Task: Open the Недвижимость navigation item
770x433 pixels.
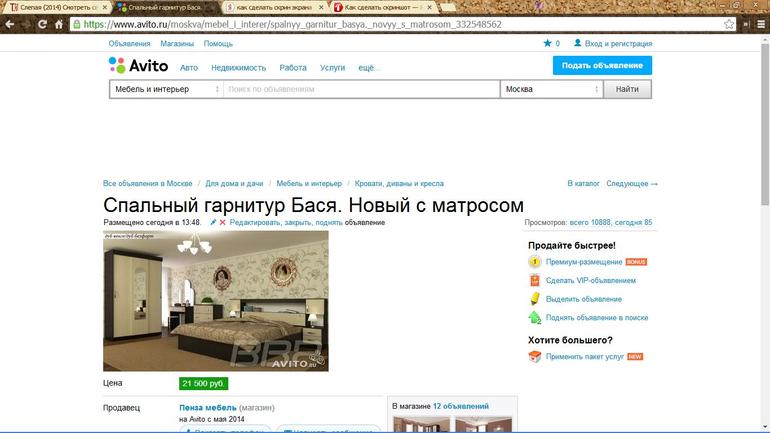Action: pos(239,68)
